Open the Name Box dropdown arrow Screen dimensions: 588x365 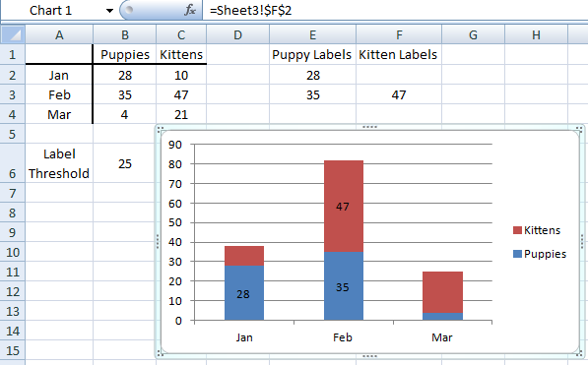tap(109, 11)
